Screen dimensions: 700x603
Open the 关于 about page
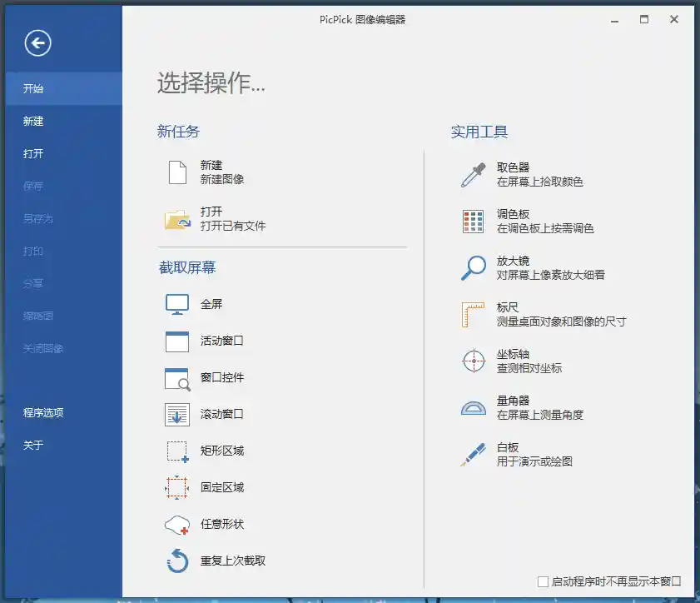[32, 446]
